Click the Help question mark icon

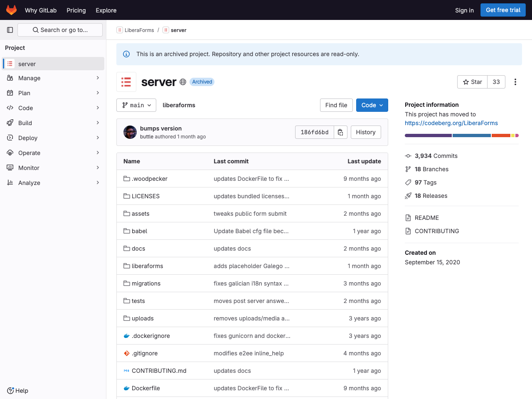point(10,391)
